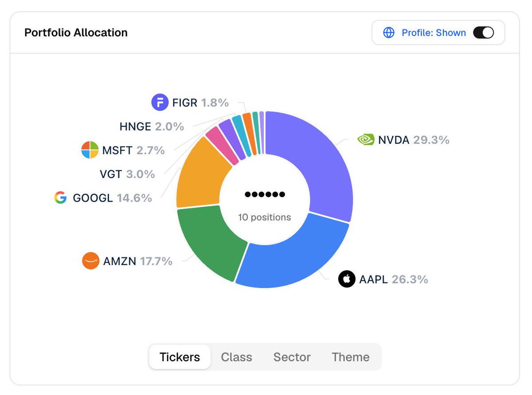Click the NVDA 29.3% label

pos(414,140)
